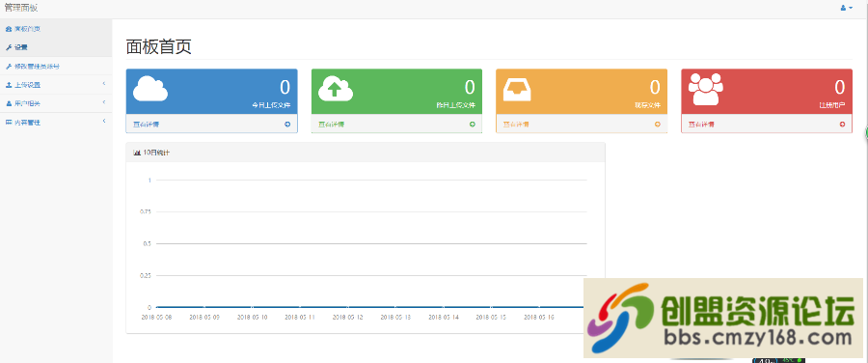The image size is (868, 363).
Task: Open 查看详情 under 今日上传文件
Action: click(147, 125)
